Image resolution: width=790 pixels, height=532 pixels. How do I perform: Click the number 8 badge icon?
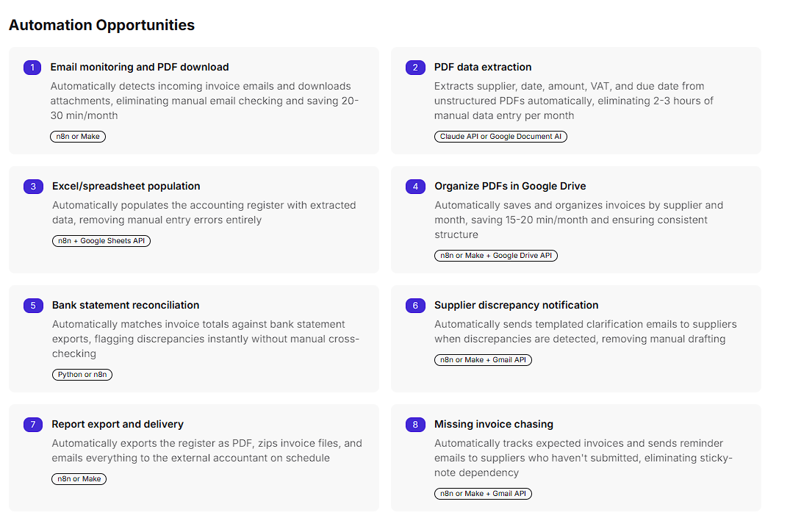415,425
